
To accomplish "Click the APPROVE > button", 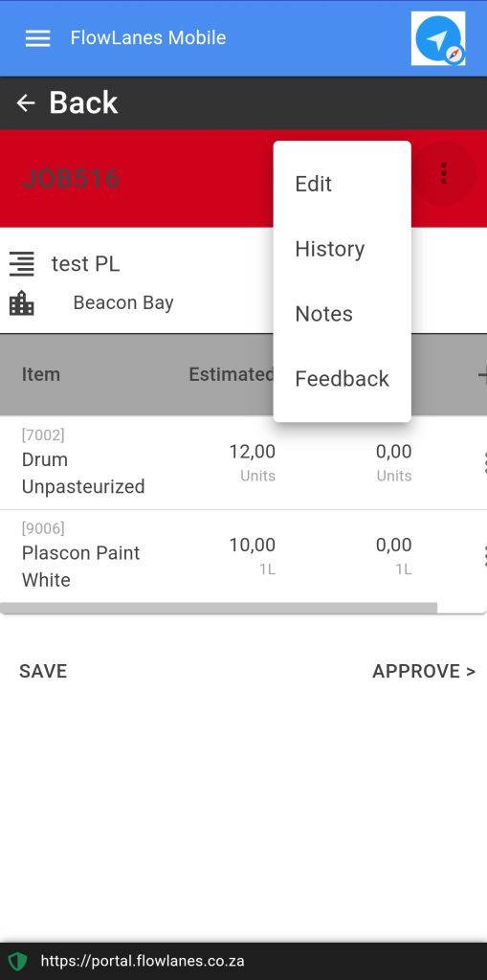I will tap(424, 671).
